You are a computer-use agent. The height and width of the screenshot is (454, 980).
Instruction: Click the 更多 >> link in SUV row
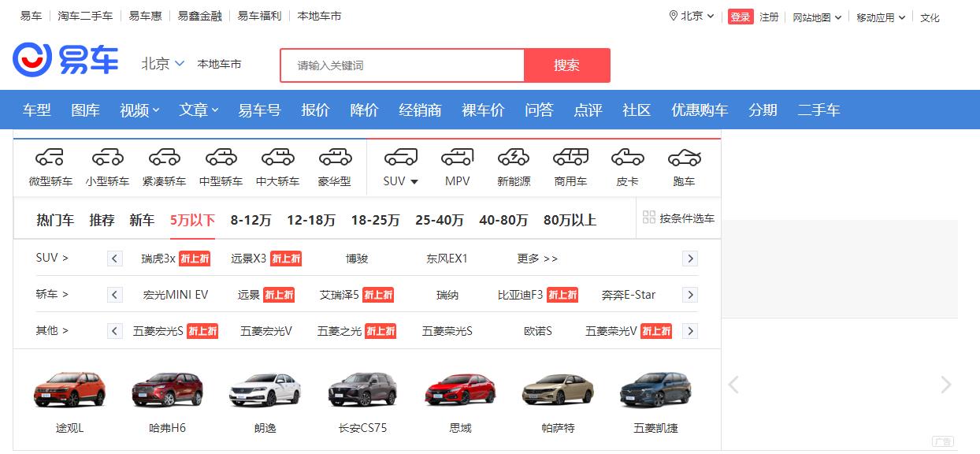(x=537, y=259)
